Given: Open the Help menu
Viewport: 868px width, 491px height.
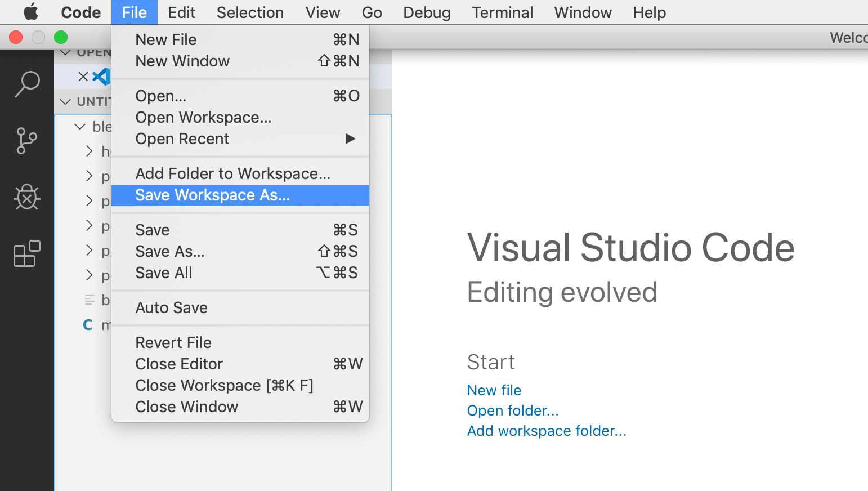Looking at the screenshot, I should [649, 12].
